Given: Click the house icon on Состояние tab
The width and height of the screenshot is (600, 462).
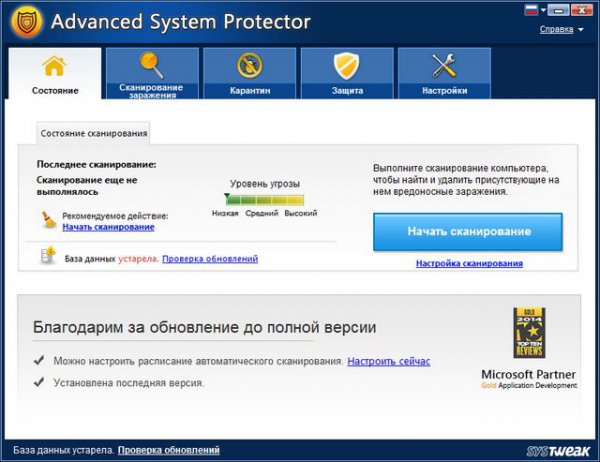Looking at the screenshot, I should 54,66.
